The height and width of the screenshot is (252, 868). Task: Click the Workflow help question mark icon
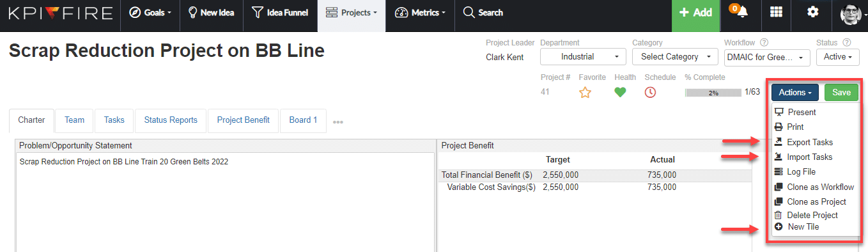tap(764, 43)
